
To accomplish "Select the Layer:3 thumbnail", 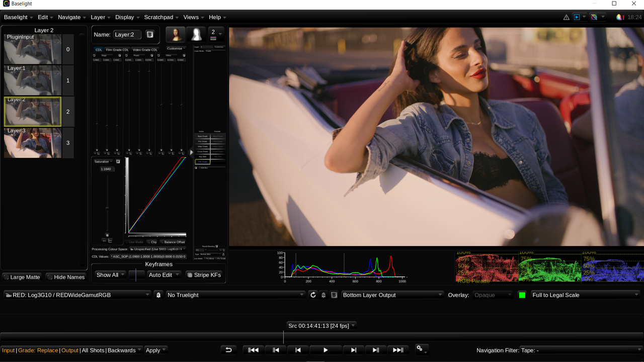I will pos(32,143).
